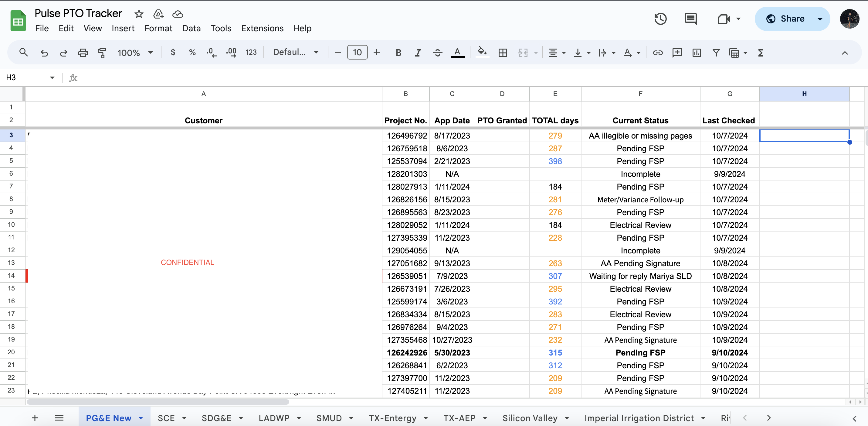Open fill color bucket picker

(x=482, y=52)
